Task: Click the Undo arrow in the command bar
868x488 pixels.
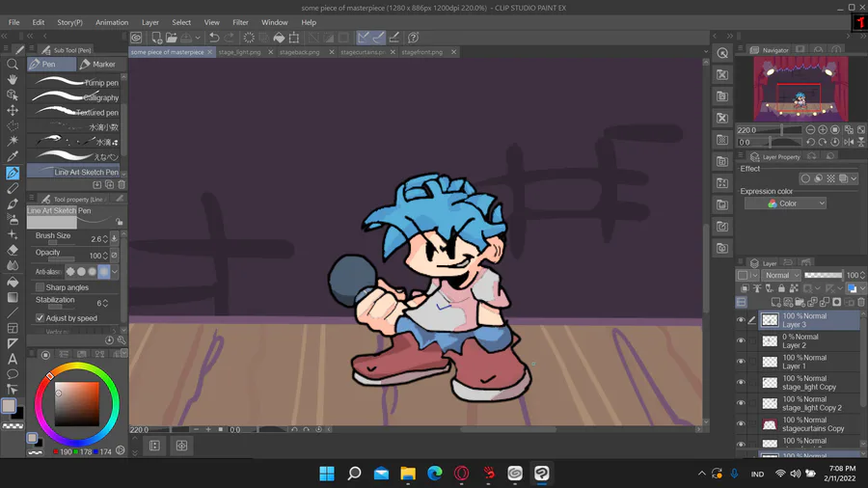Action: [214, 38]
